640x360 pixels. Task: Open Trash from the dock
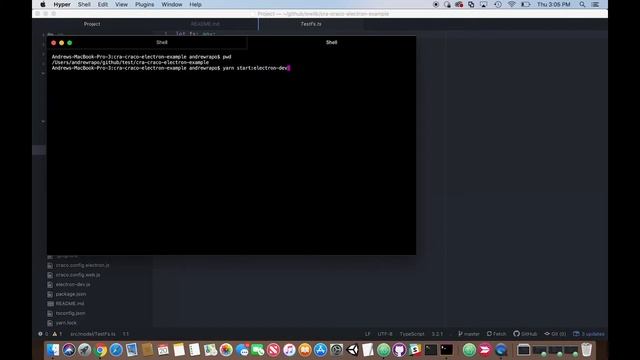pyautogui.click(x=587, y=350)
